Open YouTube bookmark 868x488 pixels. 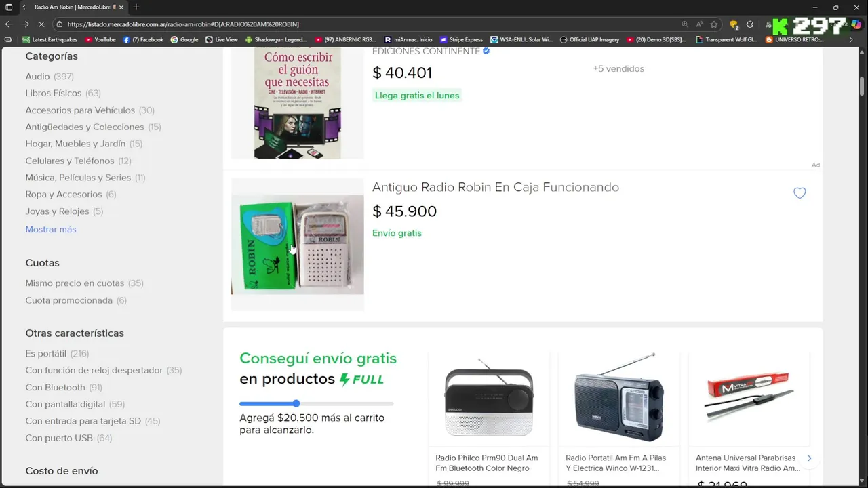[100, 39]
